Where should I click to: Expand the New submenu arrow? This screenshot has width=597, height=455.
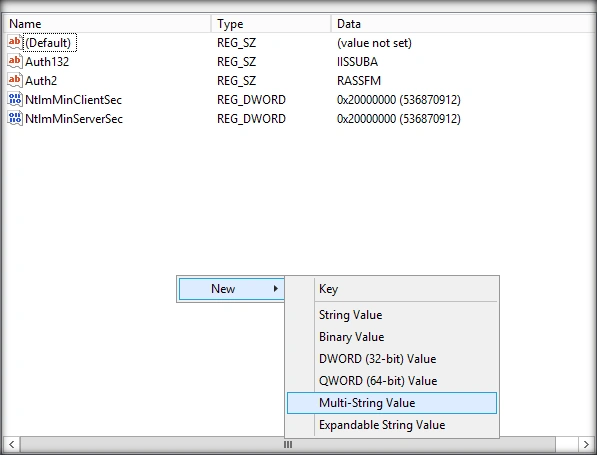[276, 289]
